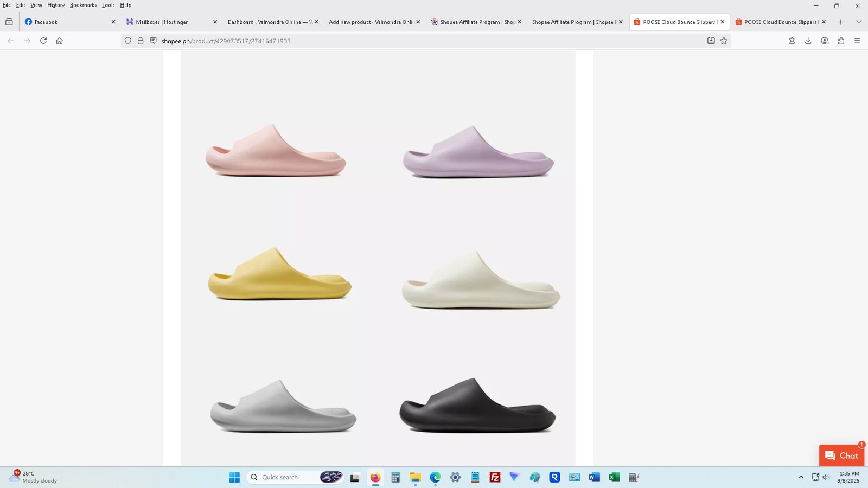Switch to the Facebook tab

click(x=65, y=22)
